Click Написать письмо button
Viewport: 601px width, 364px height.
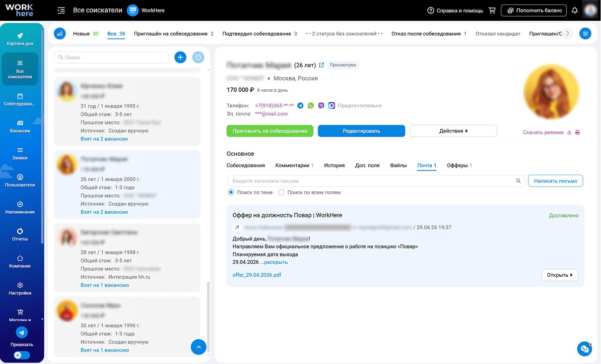[x=555, y=181]
